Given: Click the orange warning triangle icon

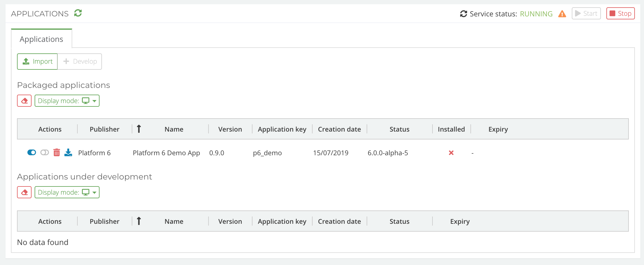Looking at the screenshot, I should point(562,14).
